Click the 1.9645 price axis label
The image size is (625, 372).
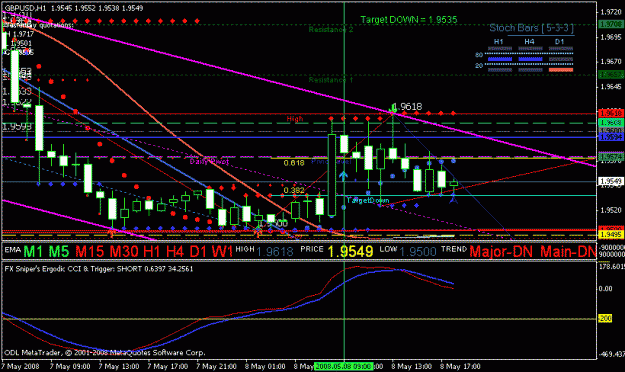[611, 87]
